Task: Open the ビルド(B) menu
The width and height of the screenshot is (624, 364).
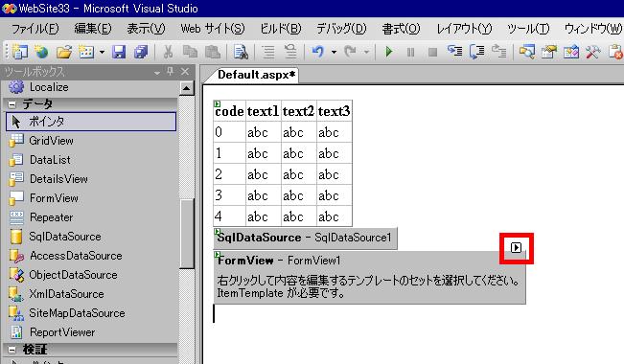Action: 281,29
